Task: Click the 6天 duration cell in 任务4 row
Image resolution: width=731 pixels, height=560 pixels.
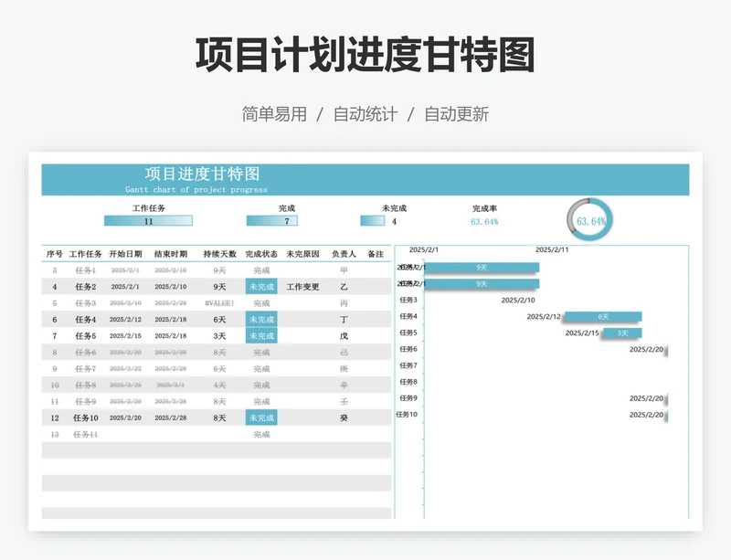Action: [219, 320]
